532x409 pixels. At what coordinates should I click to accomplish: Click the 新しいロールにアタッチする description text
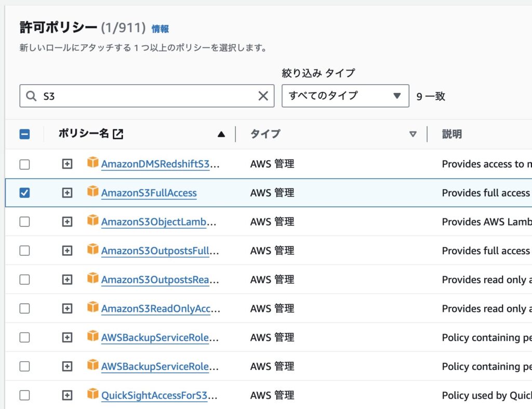pos(143,47)
